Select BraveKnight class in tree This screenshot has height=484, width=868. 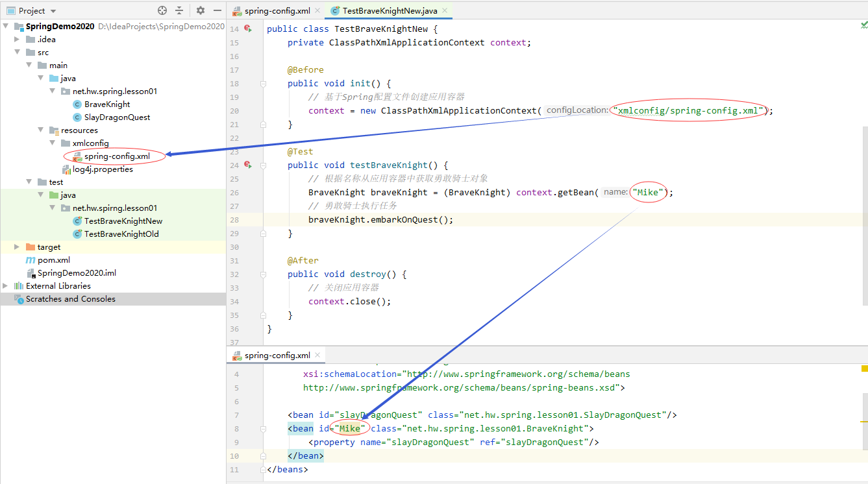pyautogui.click(x=107, y=104)
